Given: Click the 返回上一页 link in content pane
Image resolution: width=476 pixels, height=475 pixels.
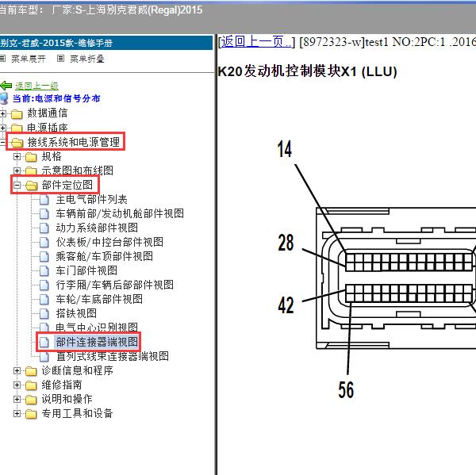Looking at the screenshot, I should [x=256, y=42].
